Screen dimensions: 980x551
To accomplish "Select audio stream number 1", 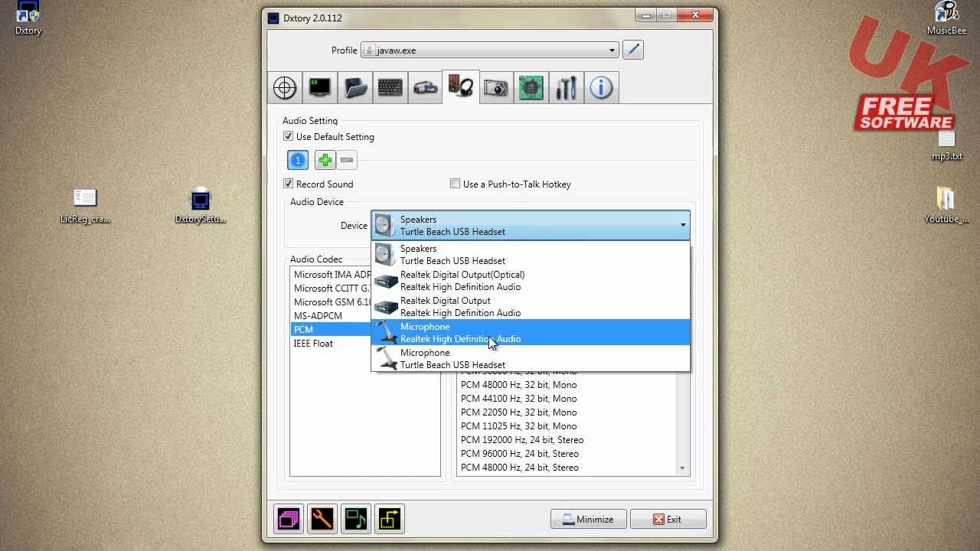I will tap(298, 160).
